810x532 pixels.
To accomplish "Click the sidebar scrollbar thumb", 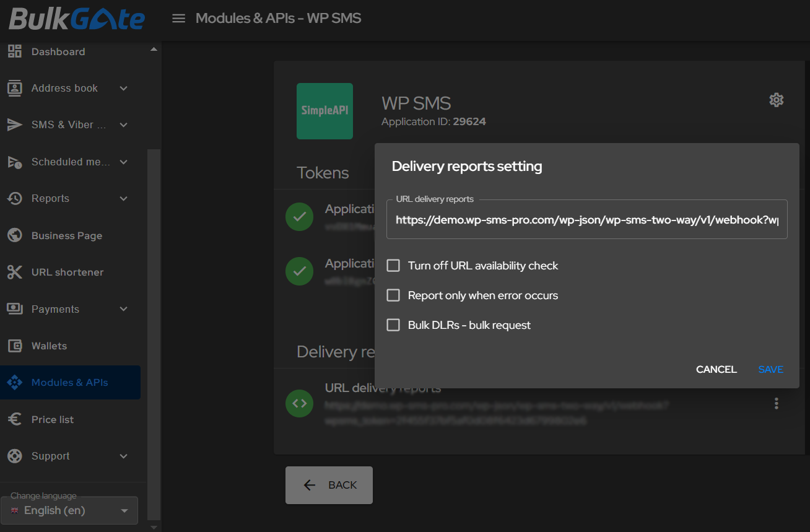I will pyautogui.click(x=154, y=334).
